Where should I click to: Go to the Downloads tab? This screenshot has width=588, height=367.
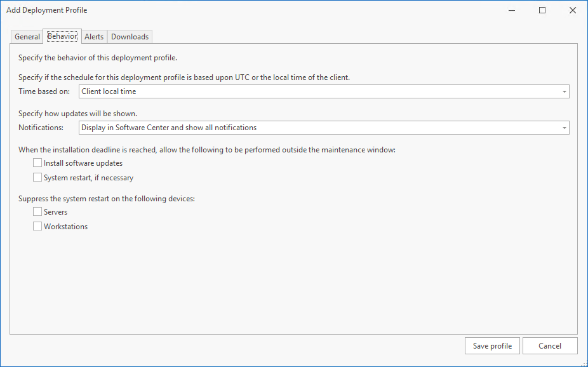click(130, 37)
